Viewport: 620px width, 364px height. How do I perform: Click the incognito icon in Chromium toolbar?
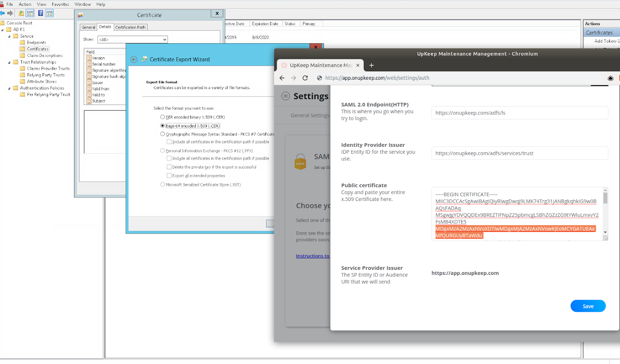tap(610, 78)
